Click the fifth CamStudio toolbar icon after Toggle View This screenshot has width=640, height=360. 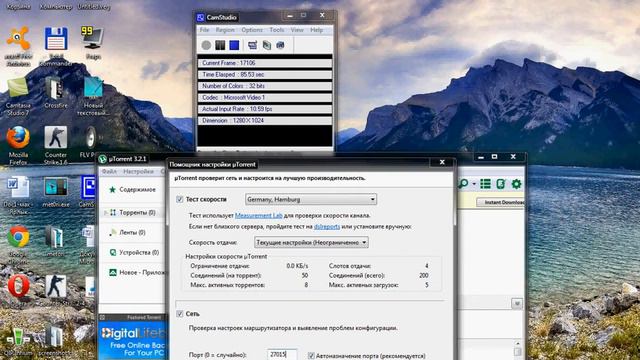pos(267,45)
